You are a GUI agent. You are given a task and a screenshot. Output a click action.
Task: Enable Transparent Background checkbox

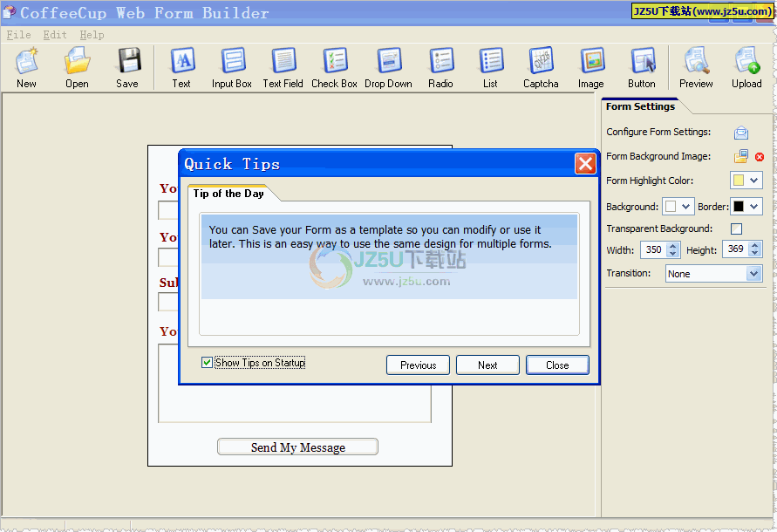coord(736,228)
